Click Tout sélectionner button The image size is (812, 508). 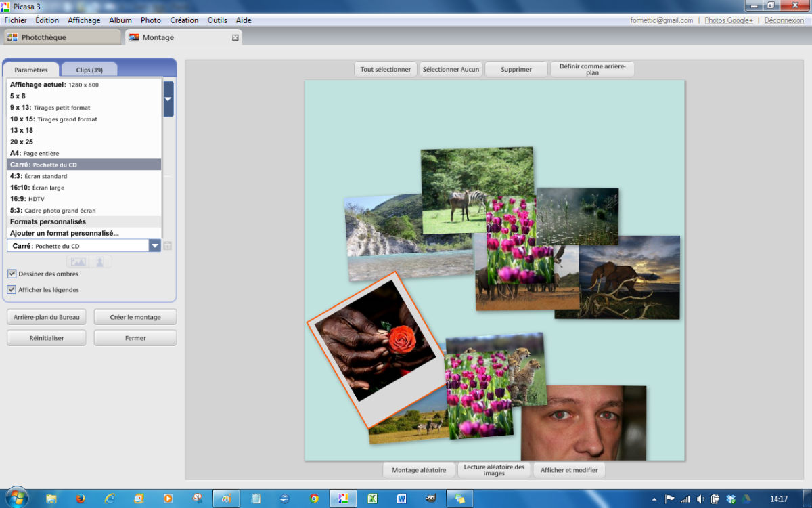point(386,69)
